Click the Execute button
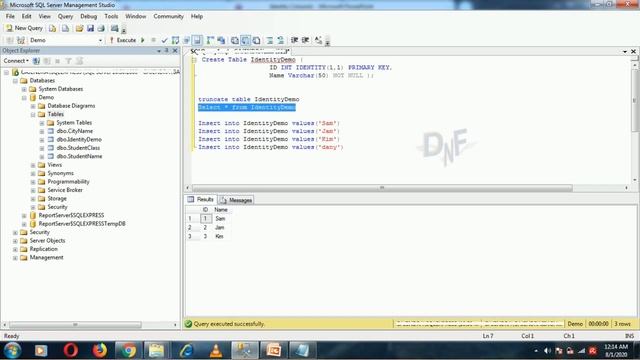The height and width of the screenshot is (360, 640). coord(122,40)
